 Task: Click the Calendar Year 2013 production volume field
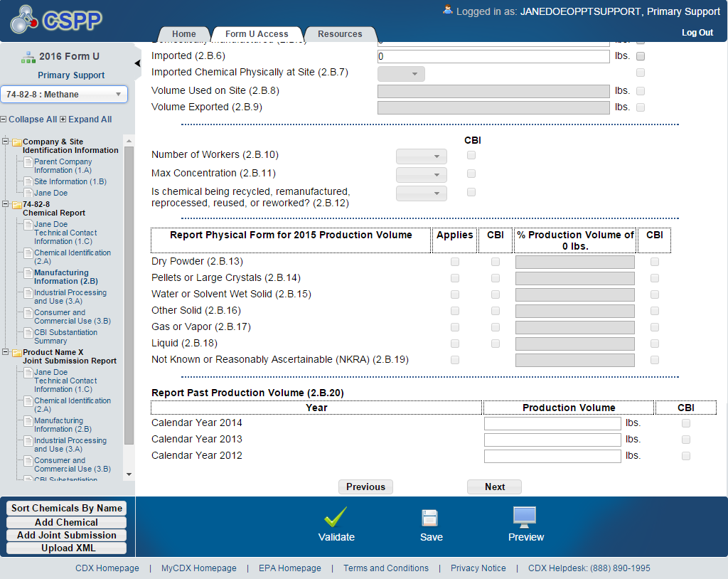(552, 440)
